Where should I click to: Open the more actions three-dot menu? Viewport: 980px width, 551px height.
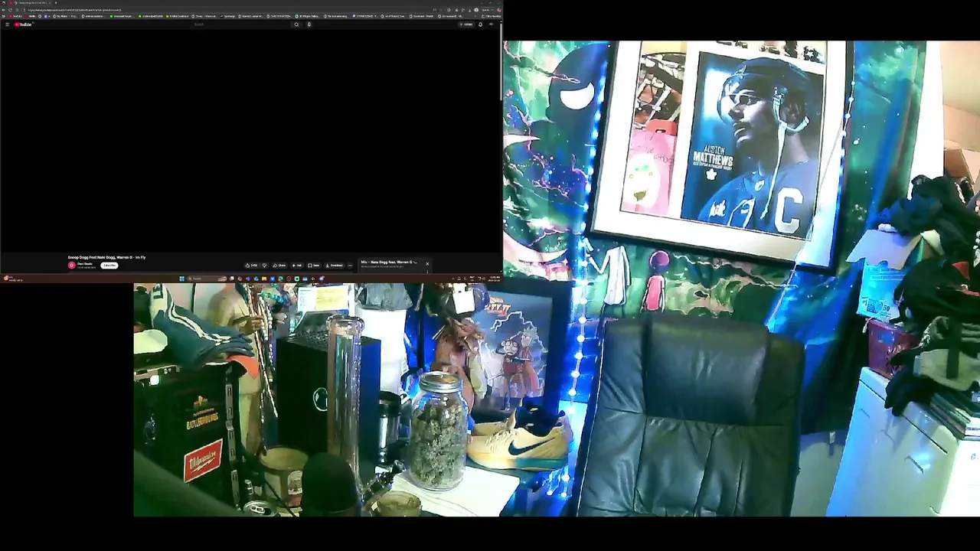click(x=350, y=266)
